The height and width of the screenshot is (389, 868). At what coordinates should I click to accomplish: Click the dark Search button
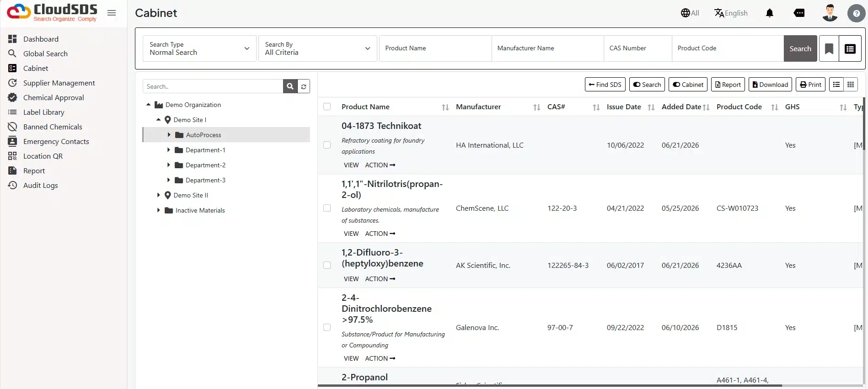pyautogui.click(x=800, y=48)
